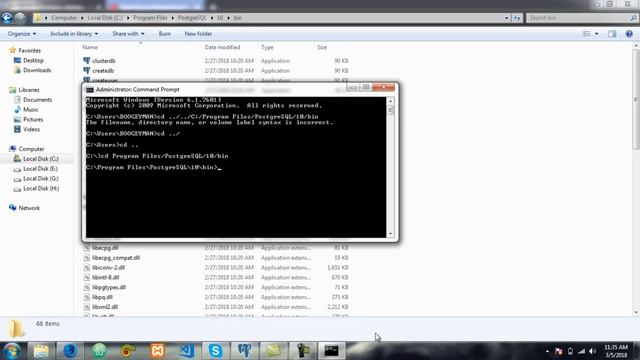Open Downloads in the navigation pane

pyautogui.click(x=37, y=70)
